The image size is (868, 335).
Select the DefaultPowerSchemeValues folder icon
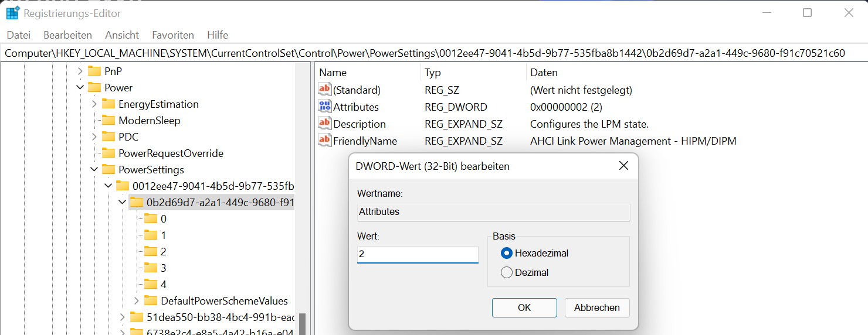point(151,300)
